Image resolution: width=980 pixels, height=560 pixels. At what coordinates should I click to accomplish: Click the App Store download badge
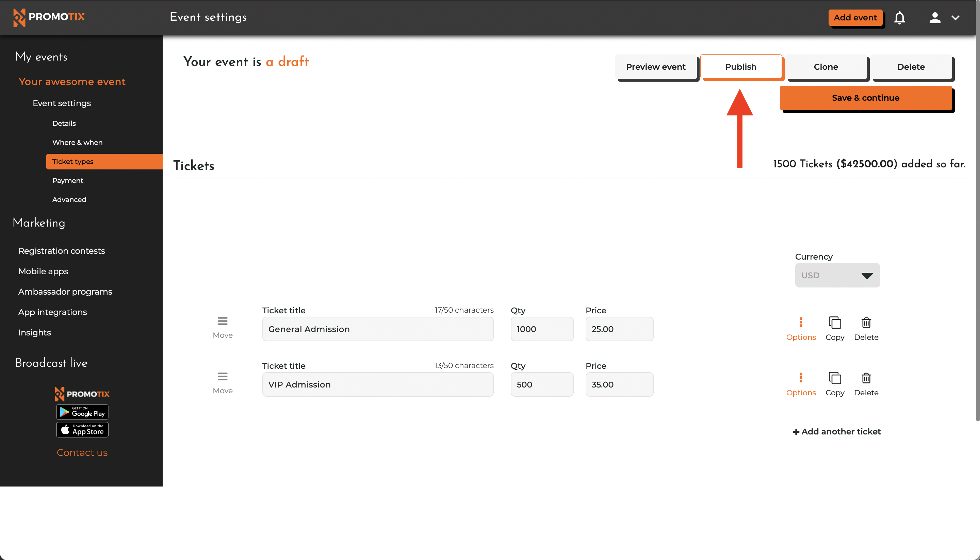[82, 430]
